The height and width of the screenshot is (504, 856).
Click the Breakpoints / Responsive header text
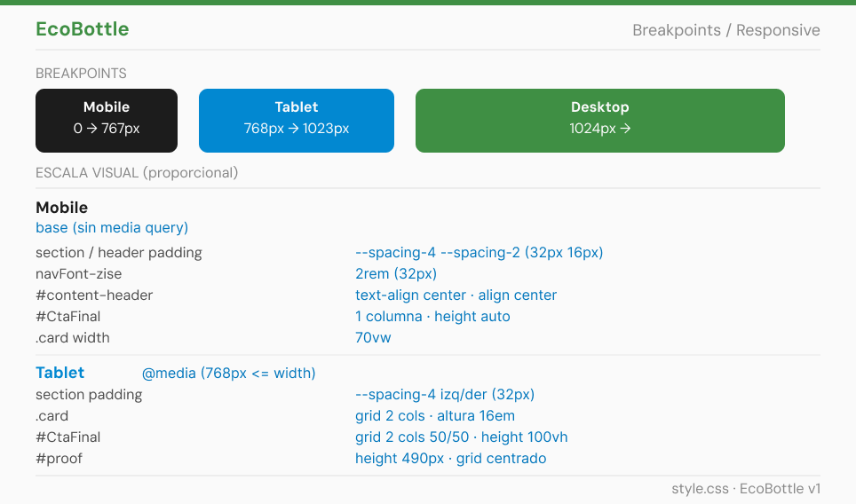pyautogui.click(x=726, y=30)
